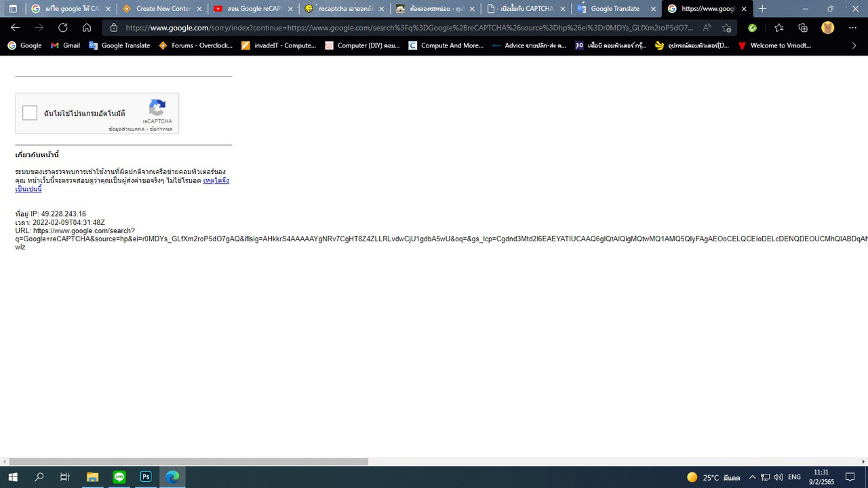This screenshot has width=868, height=488.
Task: Select the IP text "49.228.243.16"
Action: pyautogui.click(x=64, y=214)
